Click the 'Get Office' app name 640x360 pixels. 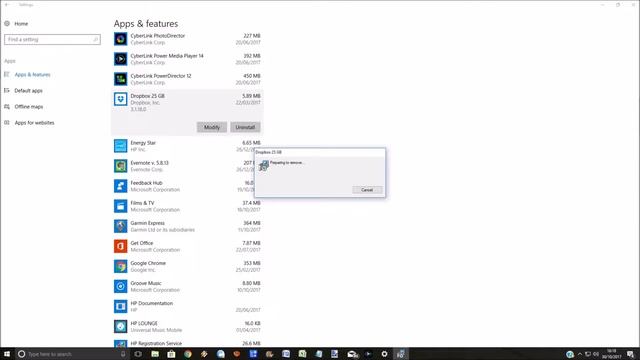[142, 243]
